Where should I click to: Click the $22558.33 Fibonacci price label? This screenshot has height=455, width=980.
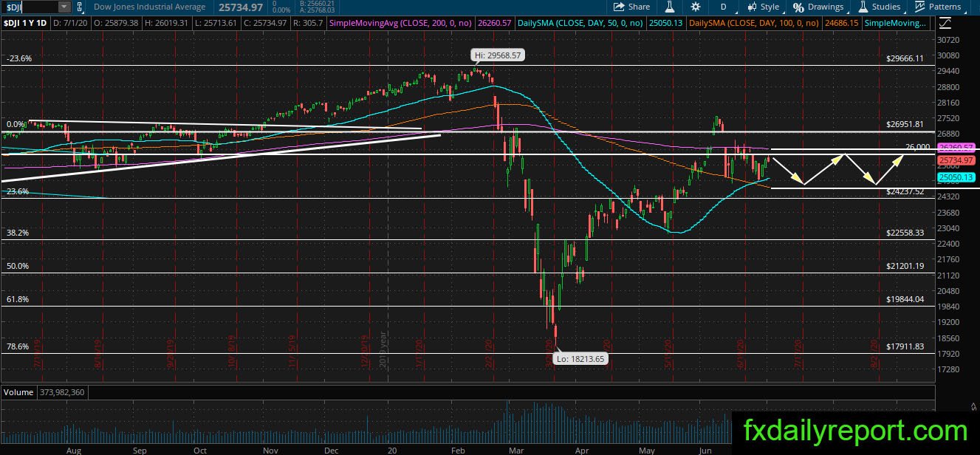(905, 233)
